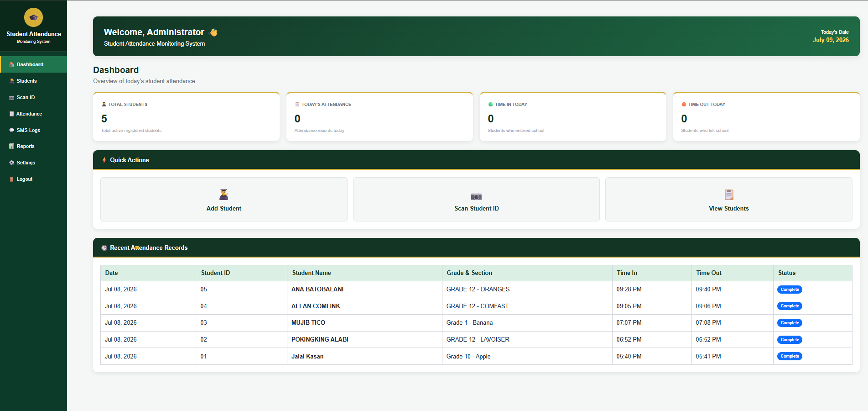
Task: Click the Total Students stat card
Action: [x=186, y=117]
